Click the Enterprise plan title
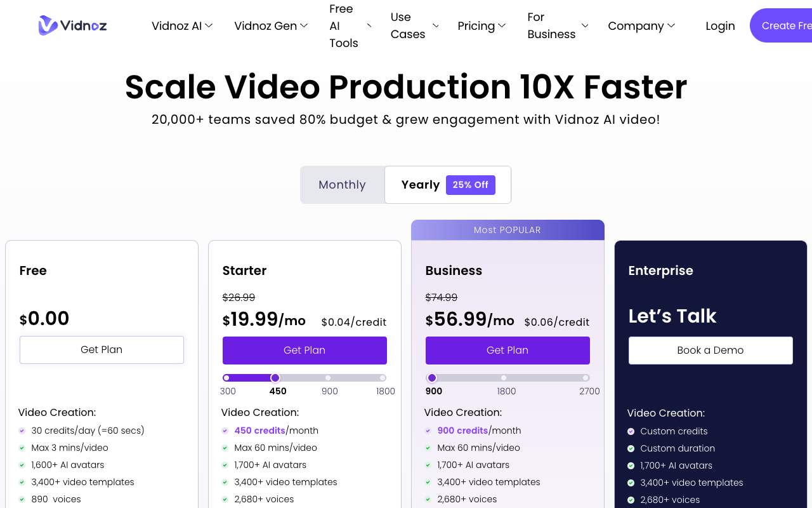Screen dimensions: 812x508 click(660, 271)
